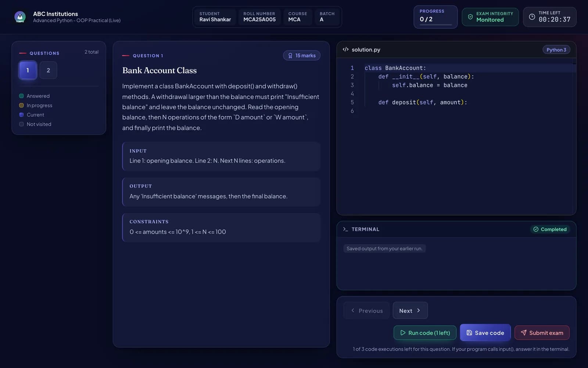Click the exam integrity shield icon
The width and height of the screenshot is (588, 368).
tap(470, 17)
